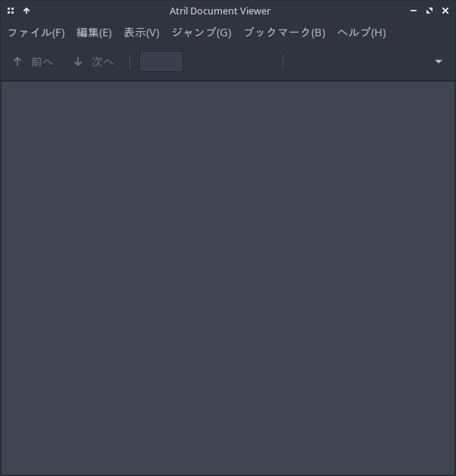This screenshot has height=476, width=456.
Task: Open the ジャンプ(G) menu
Action: [x=201, y=33]
